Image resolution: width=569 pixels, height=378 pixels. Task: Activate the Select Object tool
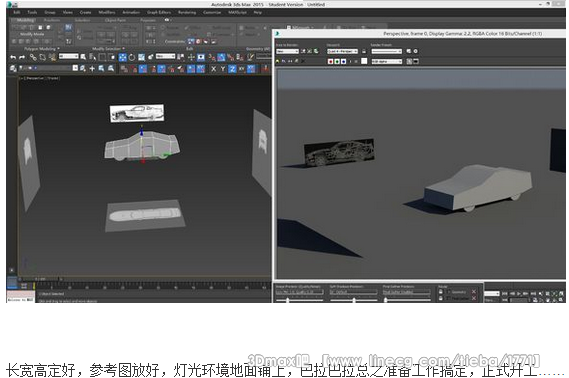(x=83, y=57)
